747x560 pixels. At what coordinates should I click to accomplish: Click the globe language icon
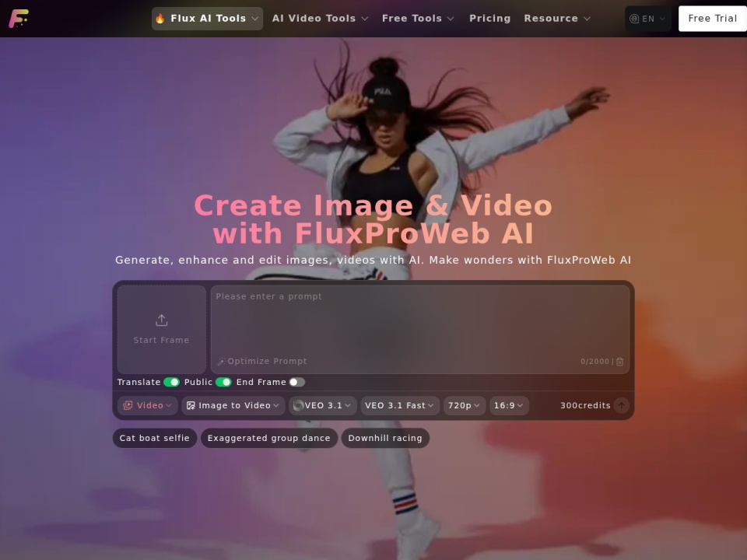(634, 19)
